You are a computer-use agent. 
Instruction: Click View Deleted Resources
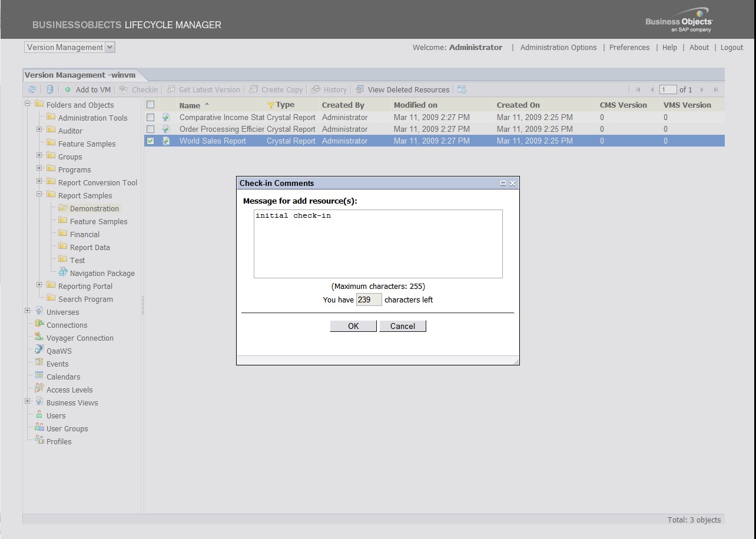pyautogui.click(x=403, y=89)
